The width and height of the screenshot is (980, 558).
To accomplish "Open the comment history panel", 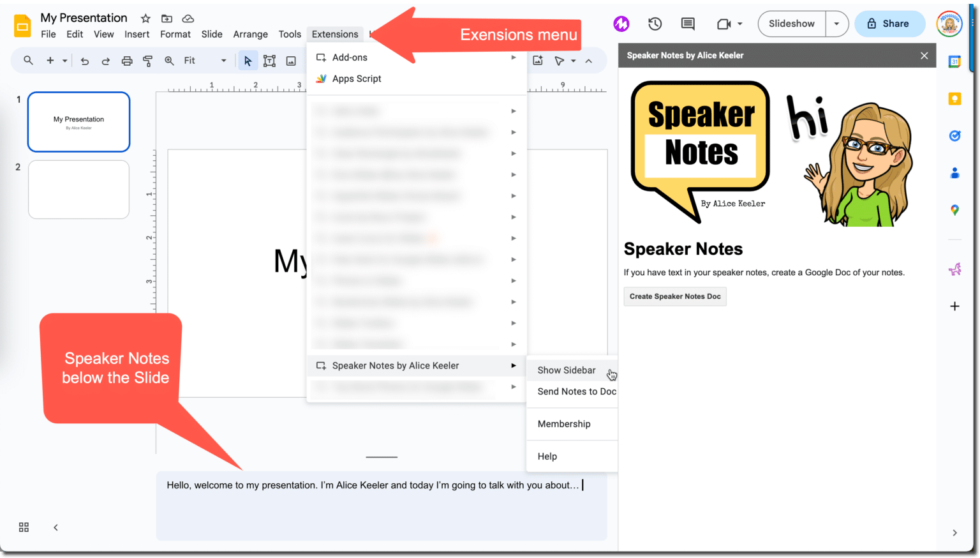I will 688,24.
